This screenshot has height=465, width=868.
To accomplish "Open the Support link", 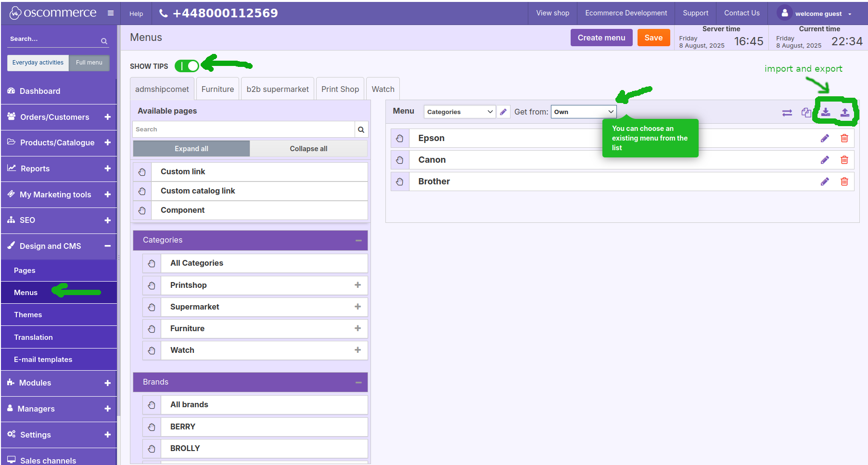I will click(x=695, y=13).
